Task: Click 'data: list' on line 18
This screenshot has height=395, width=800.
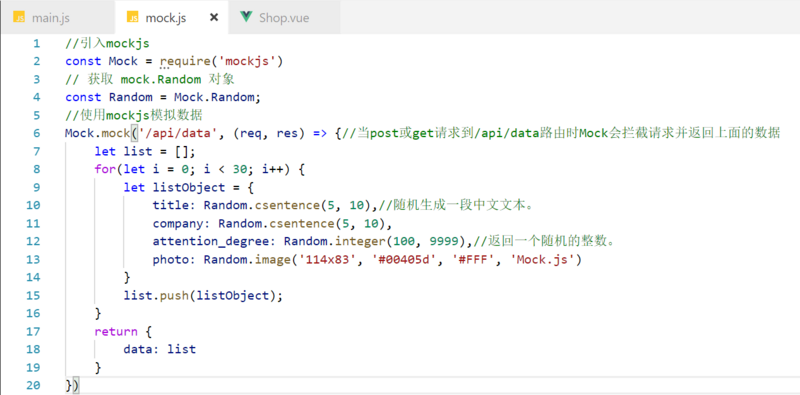Action: [160, 350]
